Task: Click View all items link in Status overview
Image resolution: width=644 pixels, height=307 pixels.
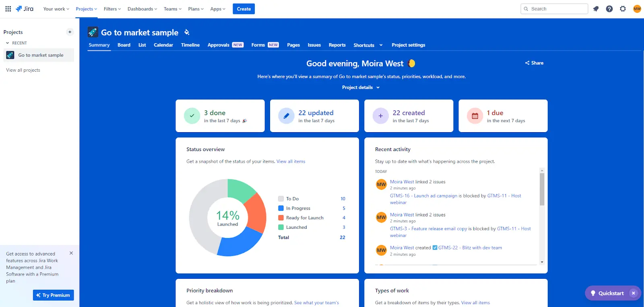Action: pos(291,162)
